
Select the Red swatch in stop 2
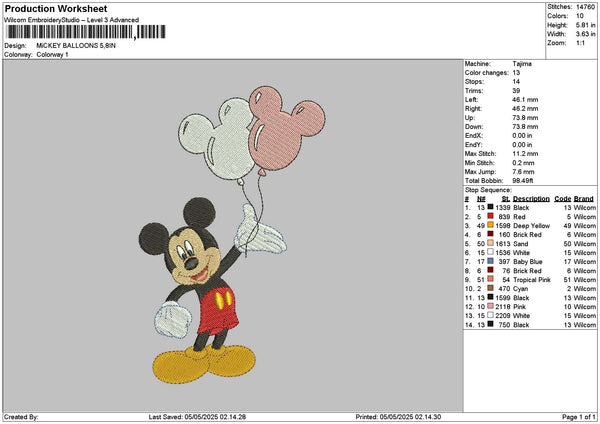[490, 216]
